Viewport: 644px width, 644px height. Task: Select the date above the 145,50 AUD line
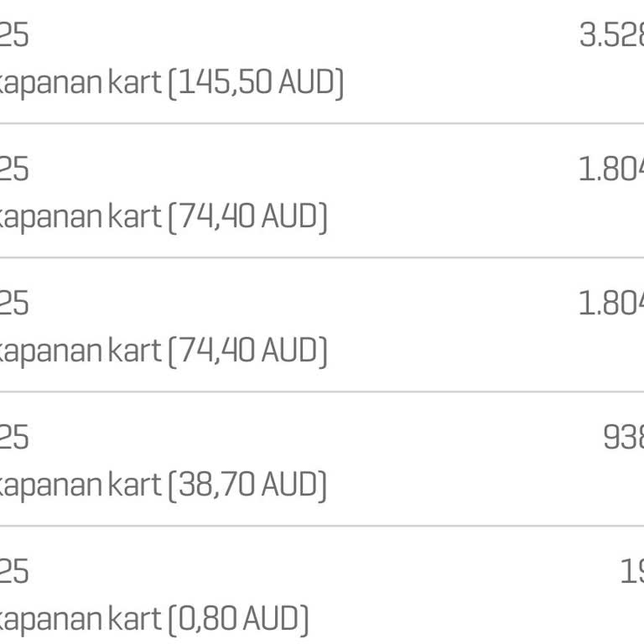tap(14, 35)
